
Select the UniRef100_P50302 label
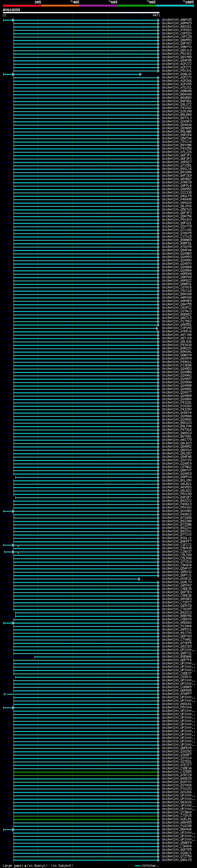tap(176, 54)
